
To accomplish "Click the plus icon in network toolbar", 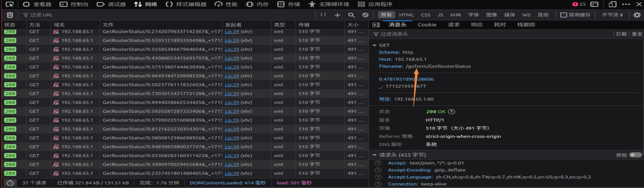I will (x=337, y=15).
